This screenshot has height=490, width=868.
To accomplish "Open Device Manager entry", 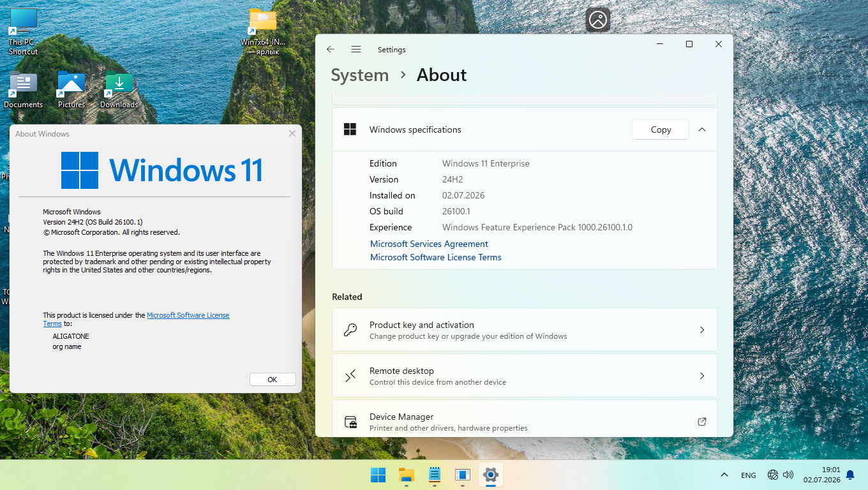I will (525, 419).
